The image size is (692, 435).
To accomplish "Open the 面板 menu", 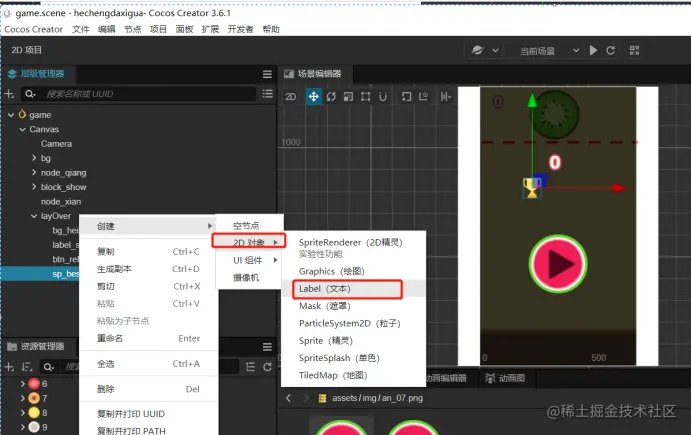I will [184, 29].
